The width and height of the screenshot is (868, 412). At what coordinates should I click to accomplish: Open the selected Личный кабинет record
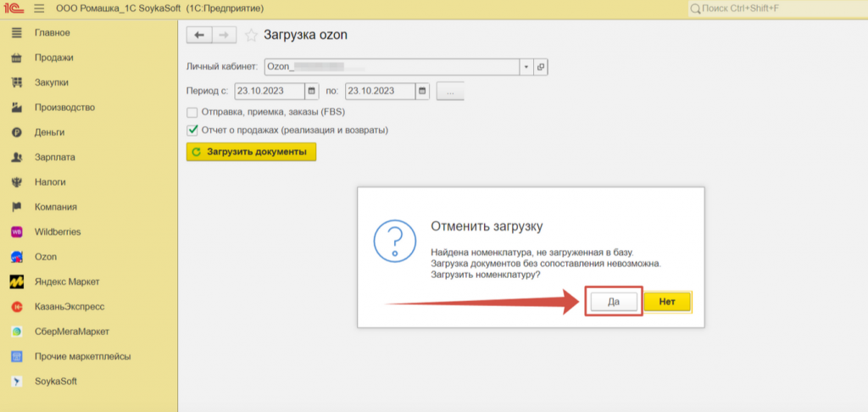coord(541,67)
